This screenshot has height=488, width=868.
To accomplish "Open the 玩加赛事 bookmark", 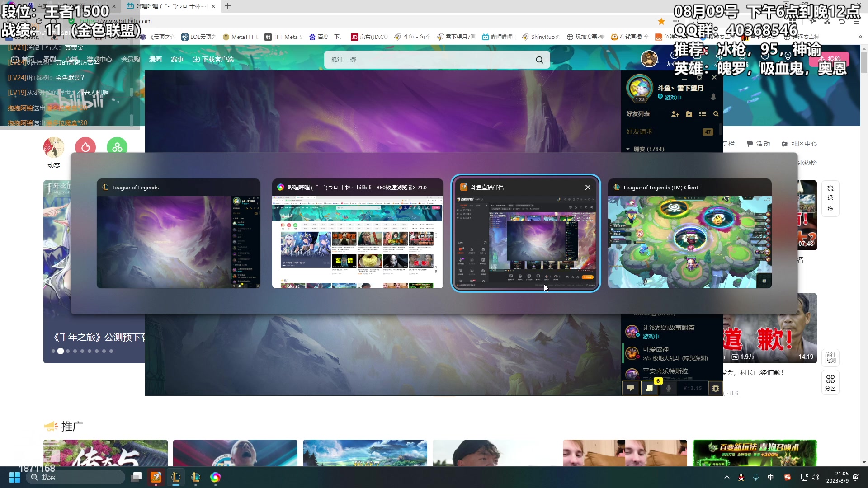I will 585,37.
